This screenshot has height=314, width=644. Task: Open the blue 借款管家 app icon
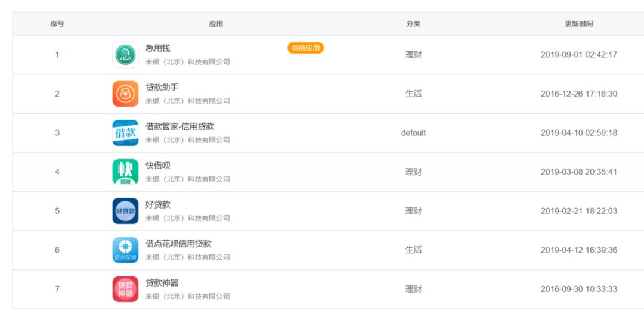(x=125, y=133)
